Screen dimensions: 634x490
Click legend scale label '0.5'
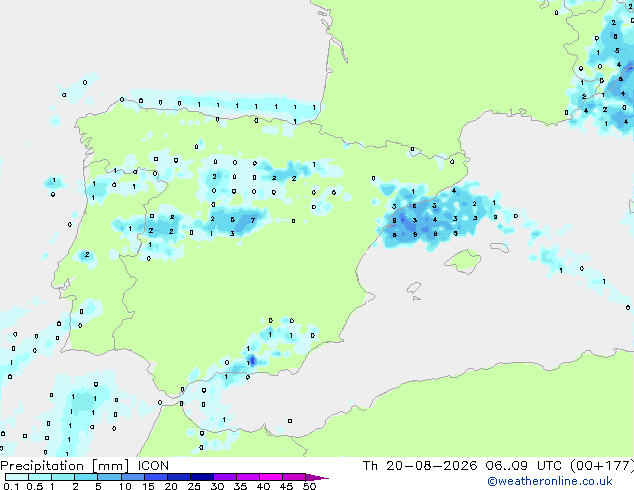point(34,486)
